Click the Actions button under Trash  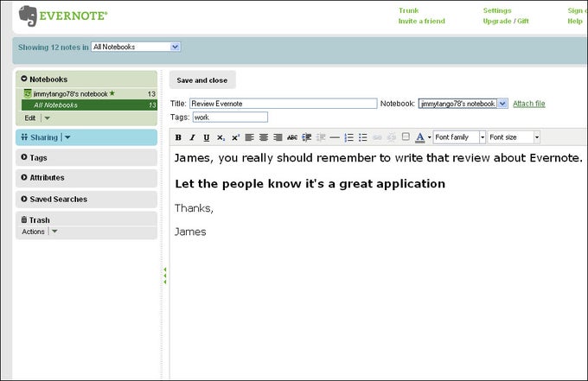point(33,232)
